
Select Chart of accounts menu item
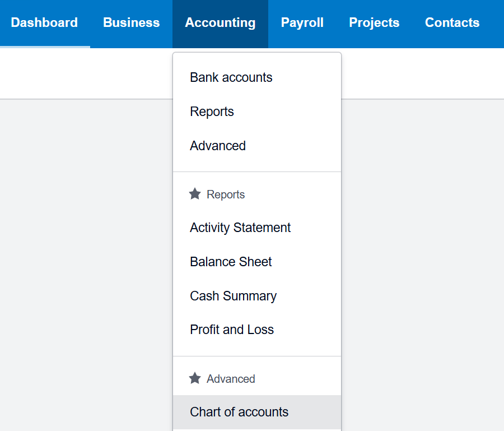pos(239,412)
